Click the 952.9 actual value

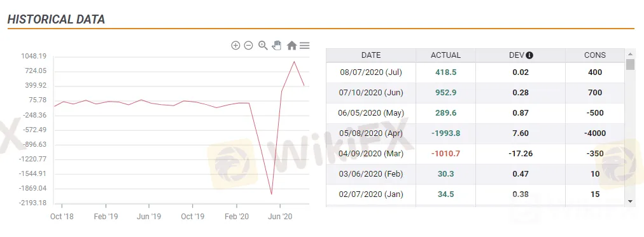point(445,93)
